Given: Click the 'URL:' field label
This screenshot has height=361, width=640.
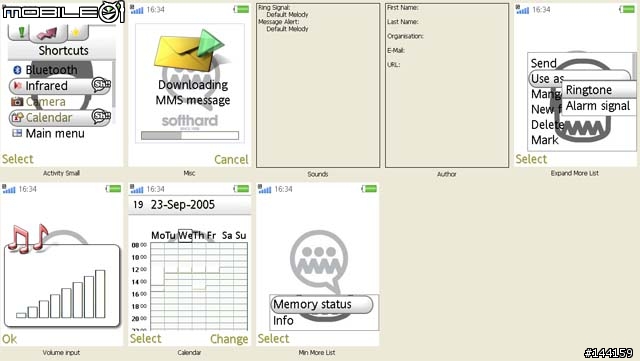Looking at the screenshot, I should click(393, 65).
